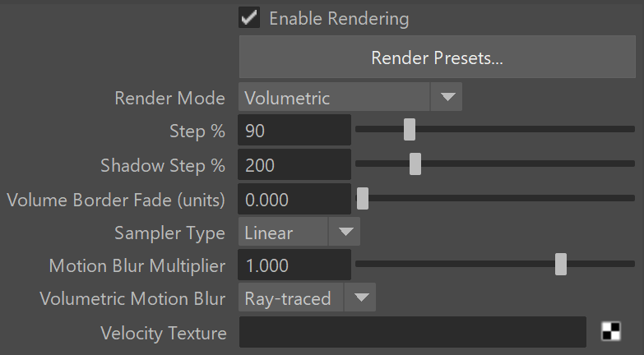Click the Step % slider handle
The width and height of the screenshot is (644, 355).
coord(410,130)
